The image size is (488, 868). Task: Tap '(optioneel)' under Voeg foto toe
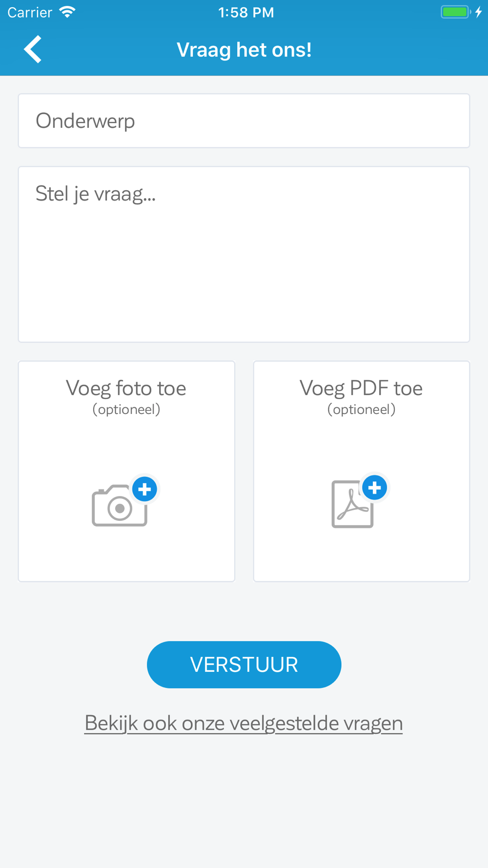click(126, 410)
